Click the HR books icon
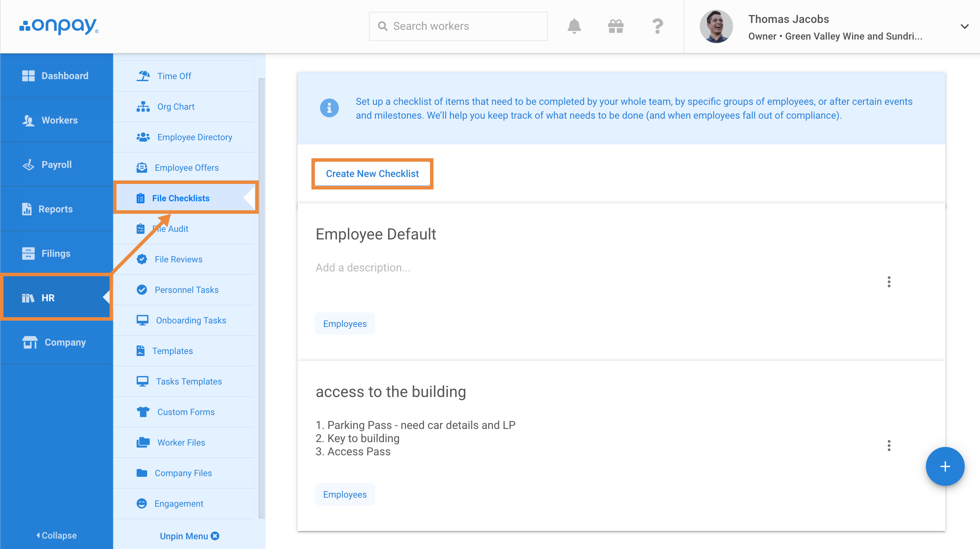 pyautogui.click(x=28, y=298)
